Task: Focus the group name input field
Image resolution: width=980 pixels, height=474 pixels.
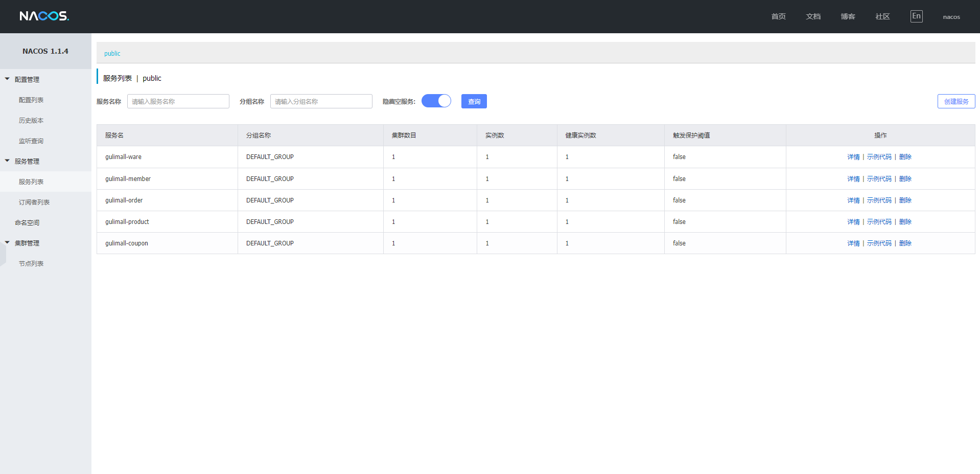Action: coord(321,102)
